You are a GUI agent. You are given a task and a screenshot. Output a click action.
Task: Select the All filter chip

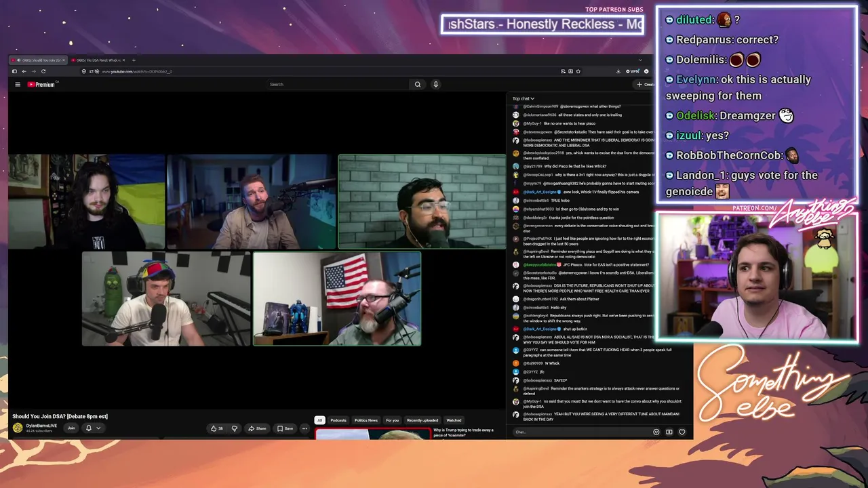click(x=319, y=420)
